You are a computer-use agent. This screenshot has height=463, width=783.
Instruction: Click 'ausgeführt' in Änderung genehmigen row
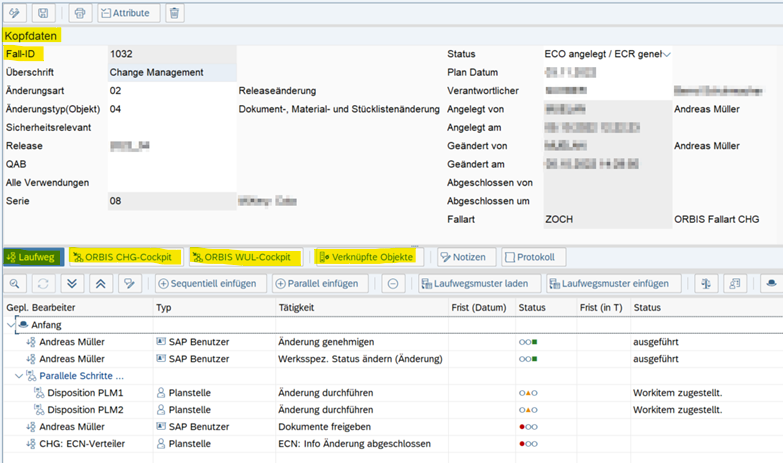656,342
